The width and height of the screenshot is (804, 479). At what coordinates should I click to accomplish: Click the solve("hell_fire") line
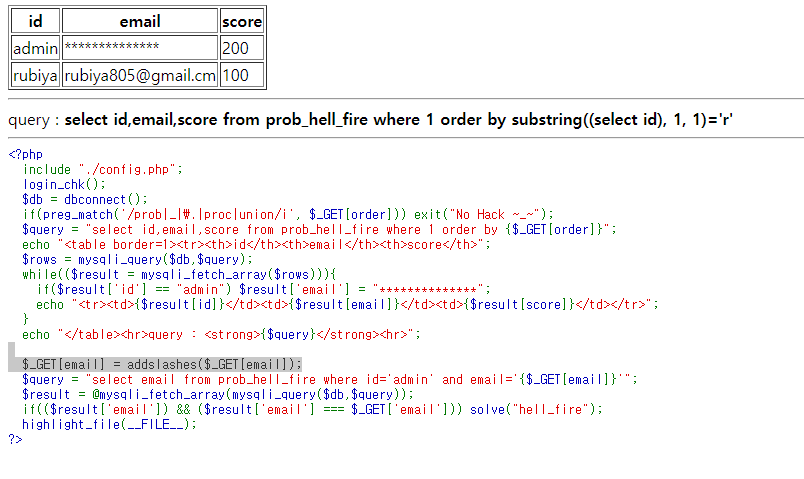pos(312,409)
